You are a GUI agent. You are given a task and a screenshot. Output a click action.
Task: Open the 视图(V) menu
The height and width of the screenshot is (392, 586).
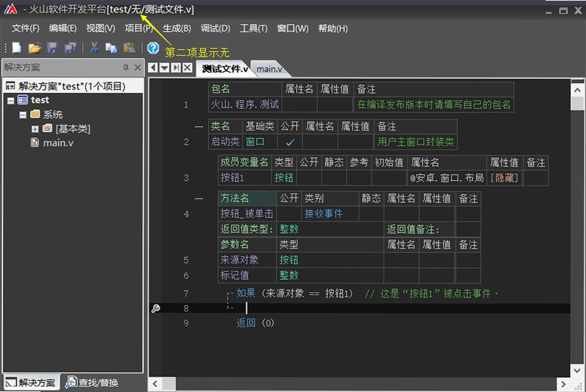pos(100,29)
